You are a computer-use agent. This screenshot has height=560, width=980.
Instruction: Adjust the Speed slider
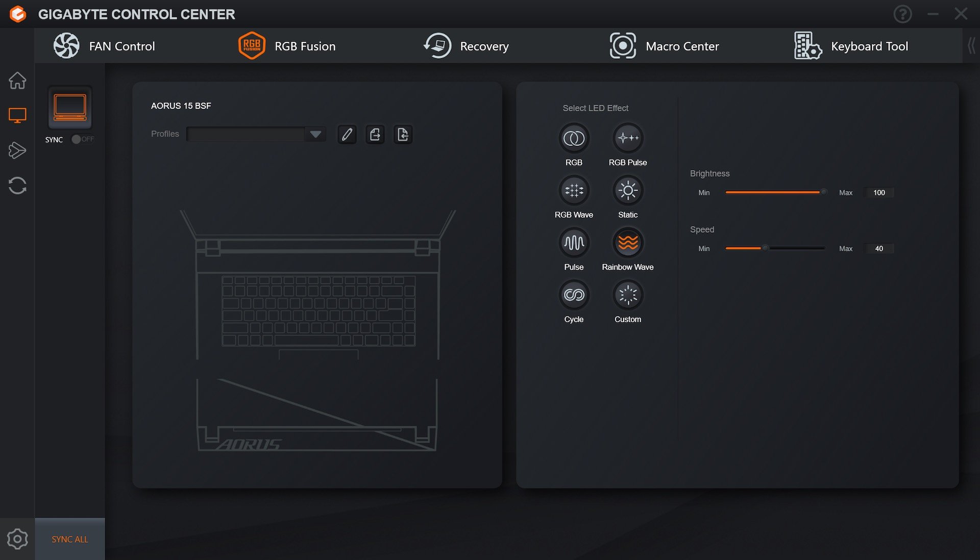click(x=775, y=249)
